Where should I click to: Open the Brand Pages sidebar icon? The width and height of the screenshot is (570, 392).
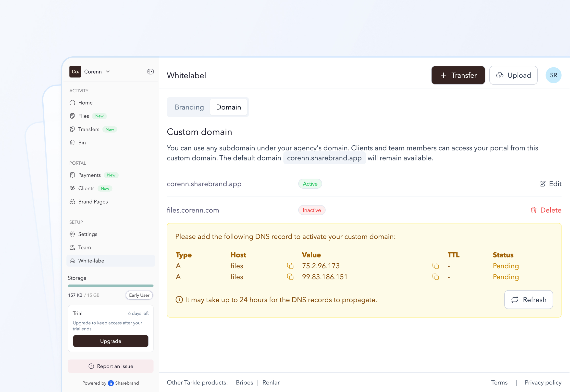(72, 202)
